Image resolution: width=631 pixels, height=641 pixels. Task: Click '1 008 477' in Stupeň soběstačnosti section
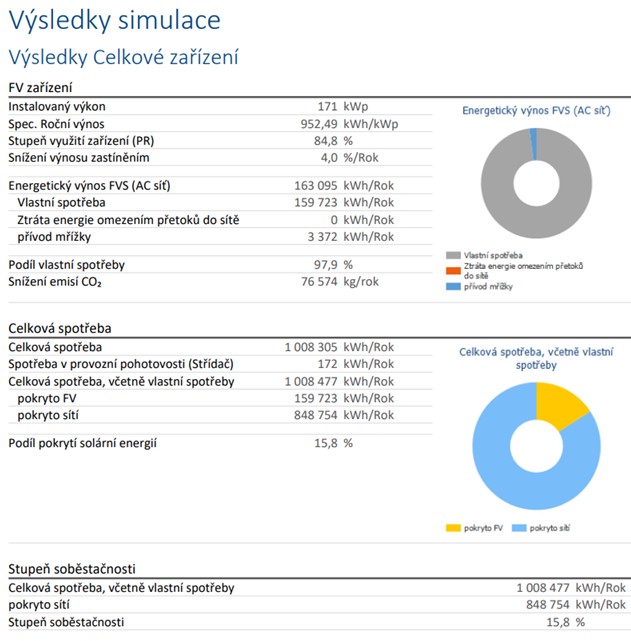pyautogui.click(x=543, y=588)
